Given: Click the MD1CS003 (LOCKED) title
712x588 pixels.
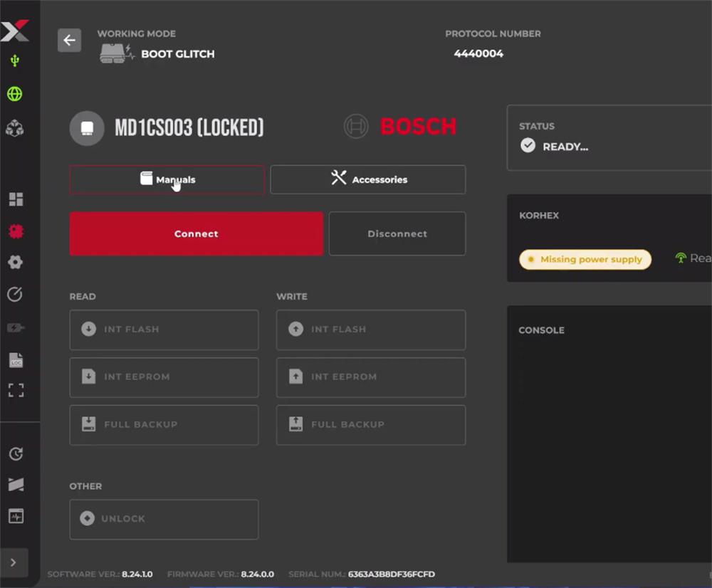Looking at the screenshot, I should coord(189,127).
